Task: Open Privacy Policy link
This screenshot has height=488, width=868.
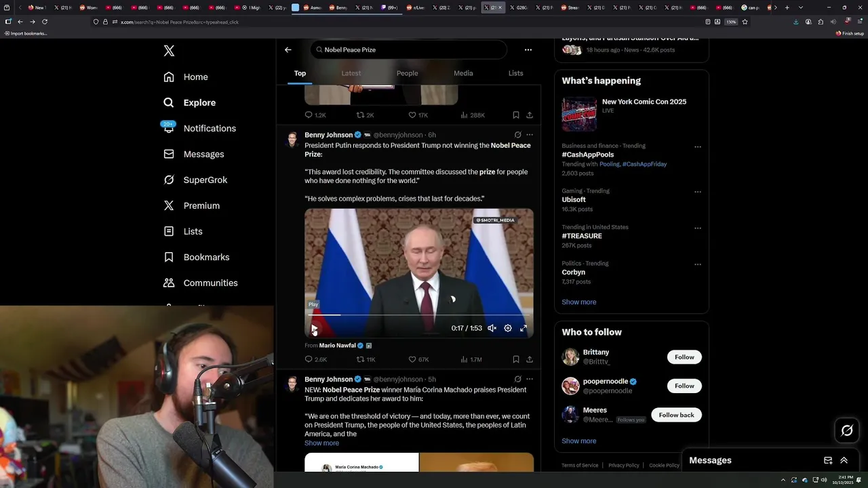Action: [x=624, y=466]
